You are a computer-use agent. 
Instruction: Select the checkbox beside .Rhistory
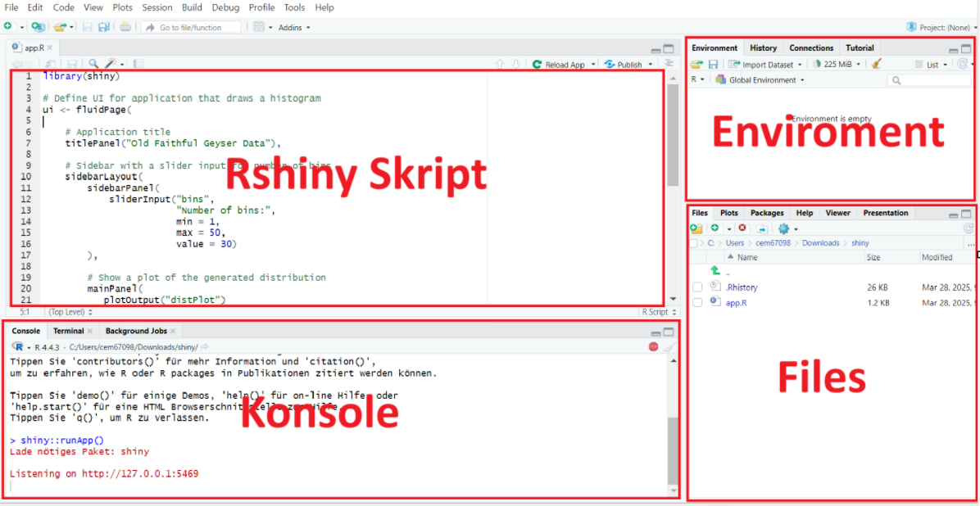696,287
